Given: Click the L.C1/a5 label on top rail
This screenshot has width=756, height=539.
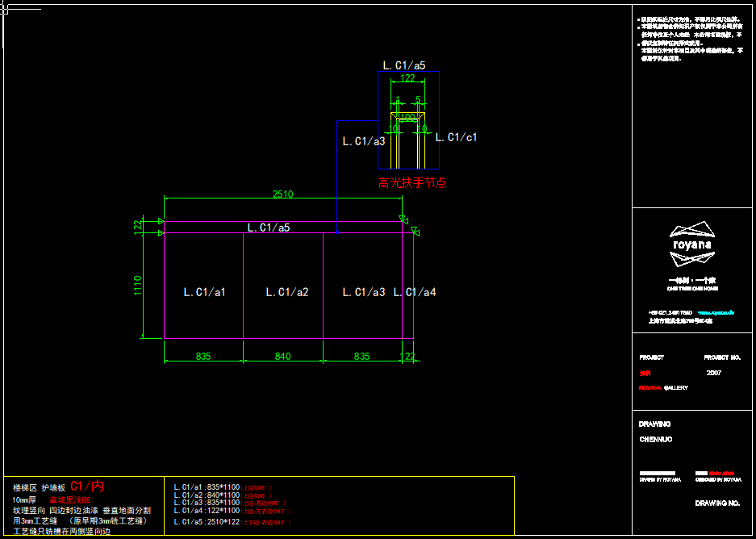Looking at the screenshot, I should tap(268, 228).
